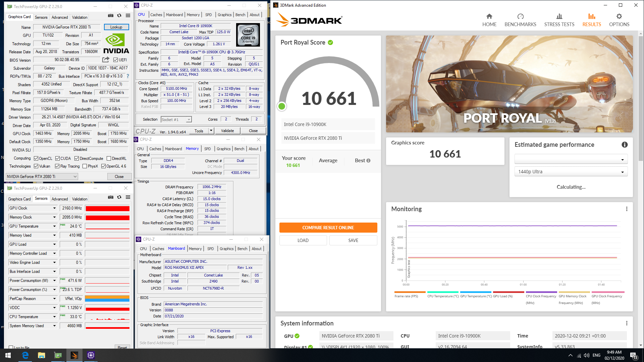The height and width of the screenshot is (362, 644).
Task: Open the GPU selection dropdown NVIDIA GeForce RTX 2080 Ti
Action: tap(42, 176)
